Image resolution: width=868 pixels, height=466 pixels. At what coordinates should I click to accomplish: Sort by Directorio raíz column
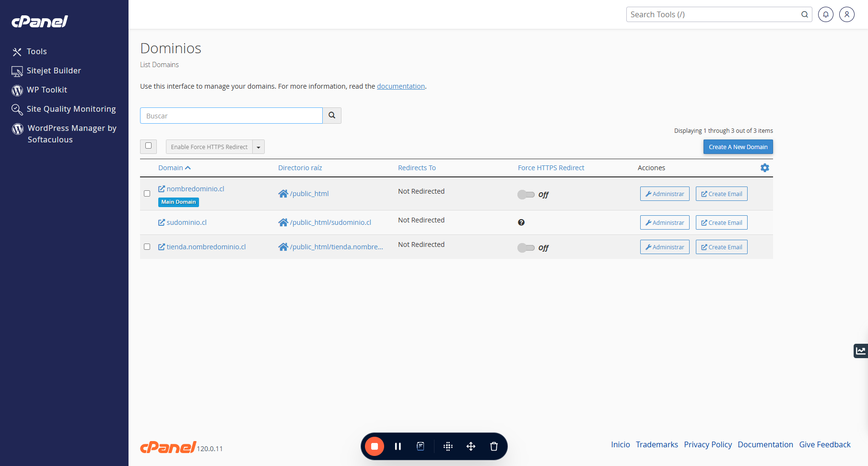click(300, 168)
